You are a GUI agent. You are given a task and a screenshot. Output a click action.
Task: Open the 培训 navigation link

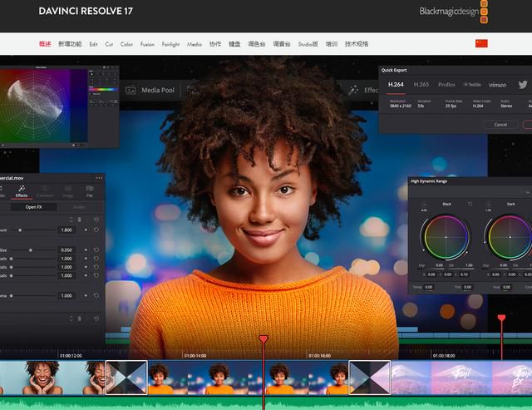(332, 44)
